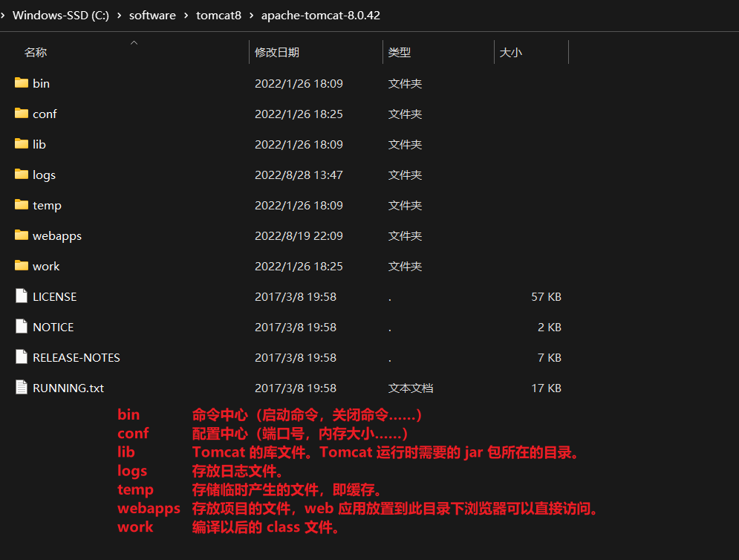Navigate to Windows-SSD (C:) in address bar
The image size is (739, 560).
[61, 16]
